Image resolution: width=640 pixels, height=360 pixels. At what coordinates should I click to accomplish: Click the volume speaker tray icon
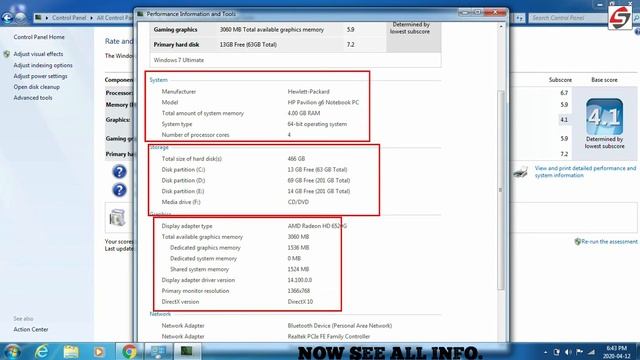568,352
